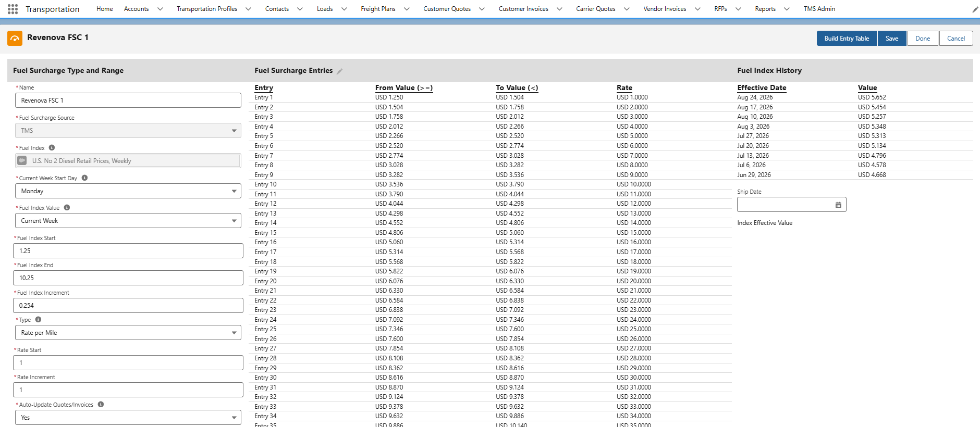The height and width of the screenshot is (427, 980).
Task: Click the edit pencil icon in top-right corner
Action: pos(975,9)
